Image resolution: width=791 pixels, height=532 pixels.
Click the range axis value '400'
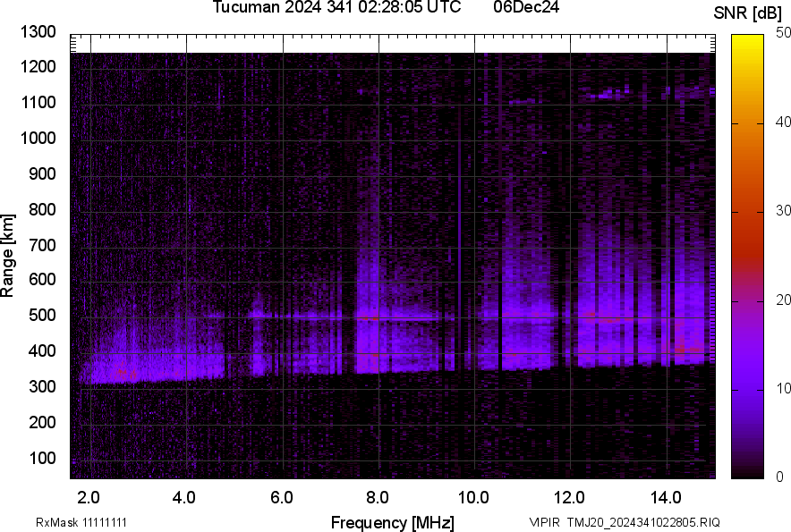point(42,350)
